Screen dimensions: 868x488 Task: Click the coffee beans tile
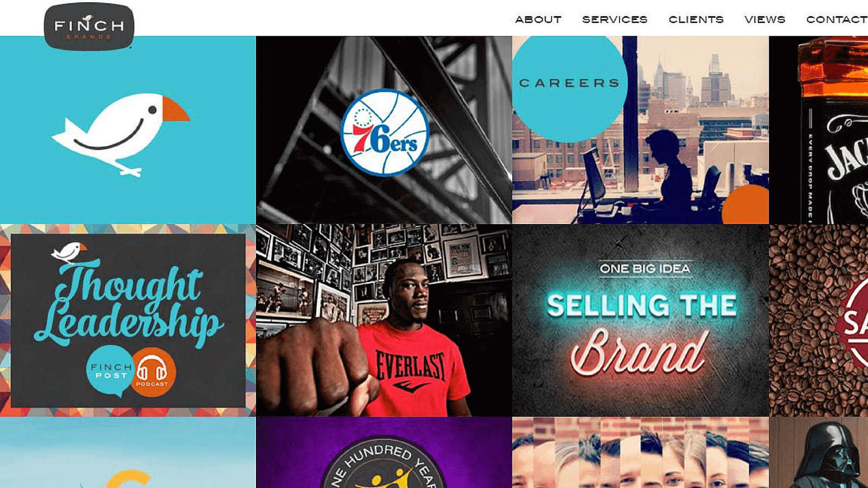pyautogui.click(x=818, y=320)
